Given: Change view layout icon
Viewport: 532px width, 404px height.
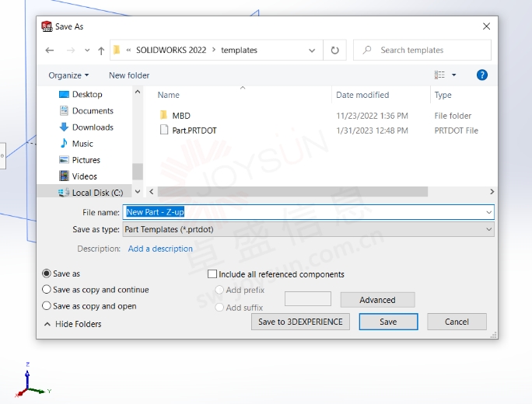Looking at the screenshot, I should [x=439, y=75].
